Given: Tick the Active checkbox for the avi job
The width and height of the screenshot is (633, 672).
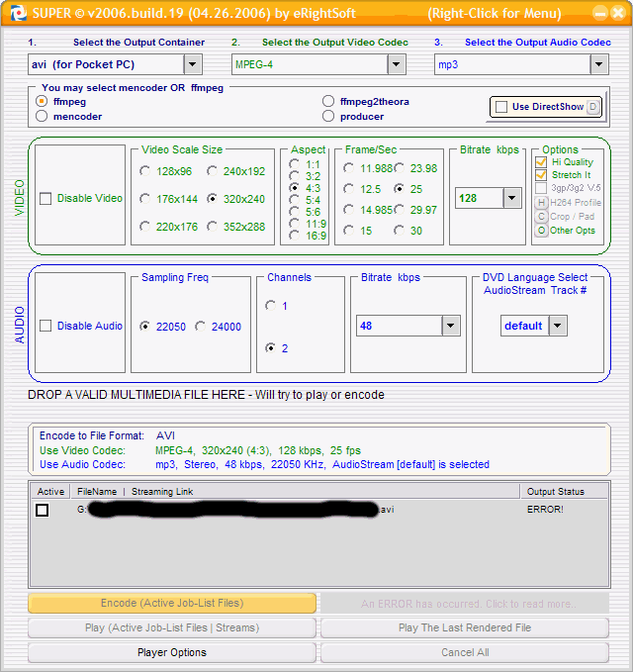Looking at the screenshot, I should 42,510.
